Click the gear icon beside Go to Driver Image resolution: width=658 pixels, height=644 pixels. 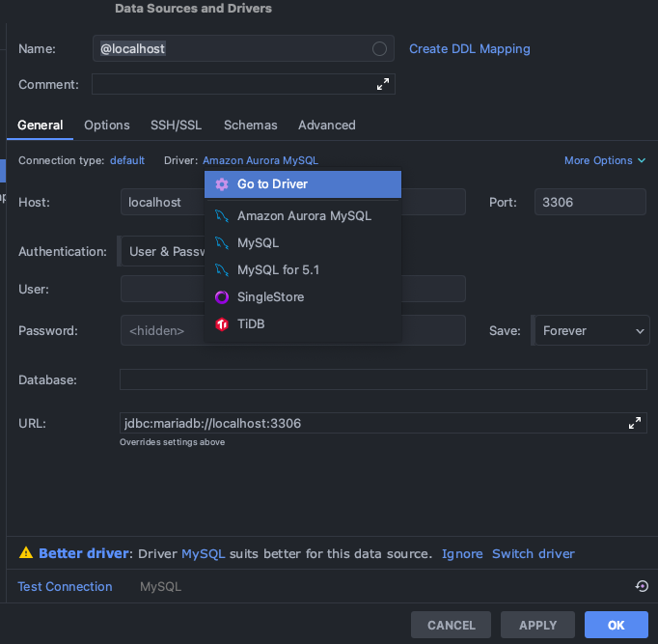click(x=222, y=183)
